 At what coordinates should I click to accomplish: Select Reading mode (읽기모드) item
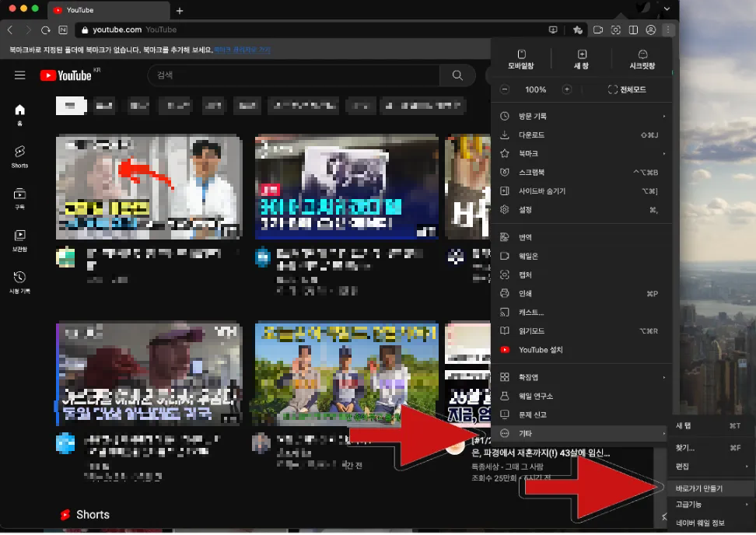pyautogui.click(x=582, y=331)
